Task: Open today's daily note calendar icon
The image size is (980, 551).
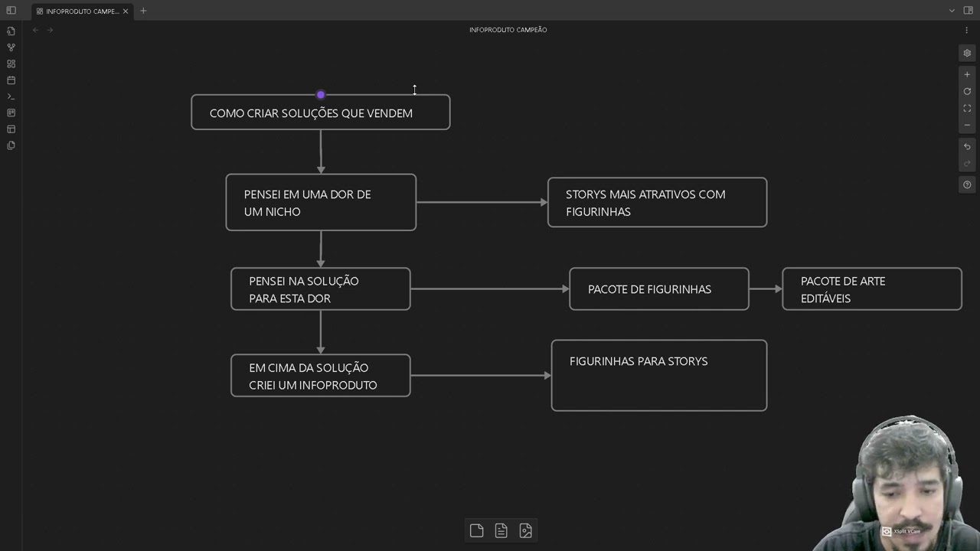Action: click(11, 80)
